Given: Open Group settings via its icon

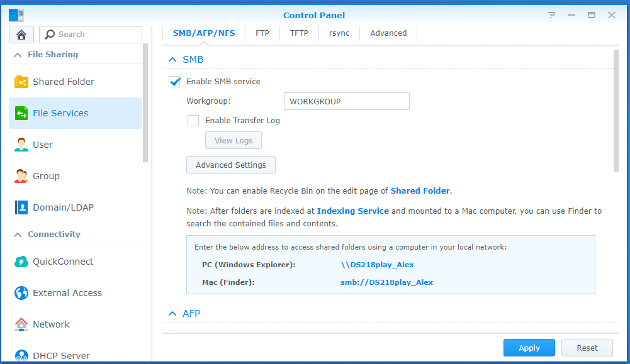Looking at the screenshot, I should click(21, 176).
